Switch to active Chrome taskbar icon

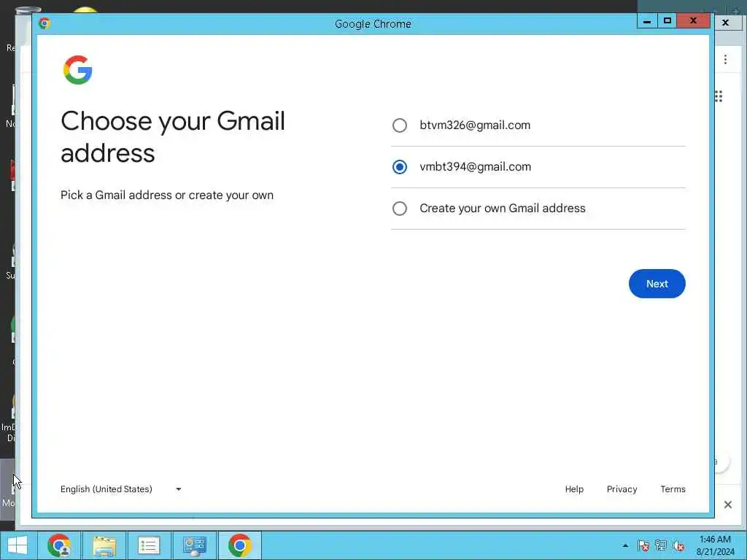[239, 545]
